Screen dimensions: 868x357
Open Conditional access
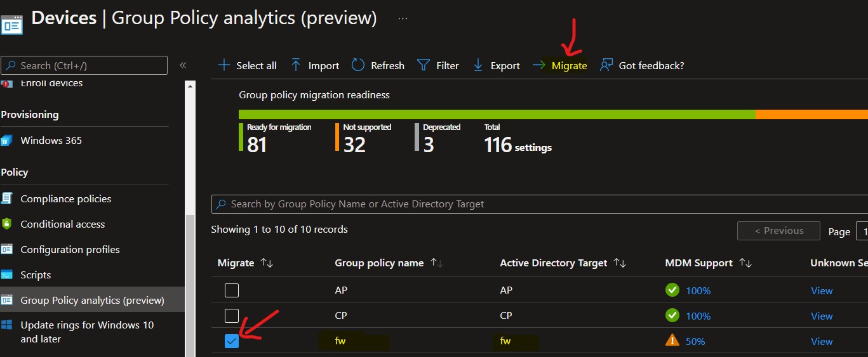point(62,224)
